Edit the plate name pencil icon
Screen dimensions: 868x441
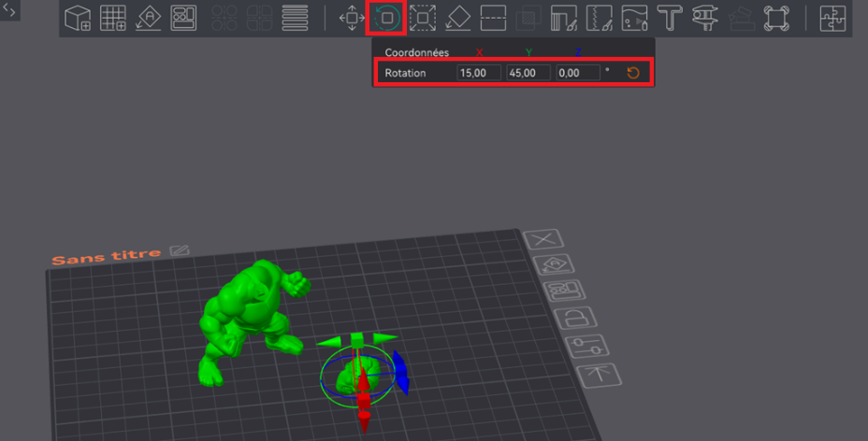pos(180,250)
